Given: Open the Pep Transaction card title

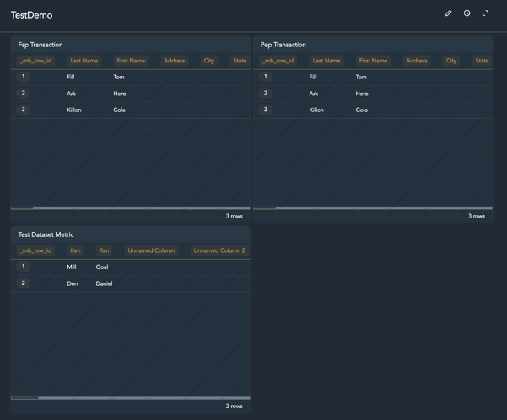Looking at the screenshot, I should tap(283, 45).
